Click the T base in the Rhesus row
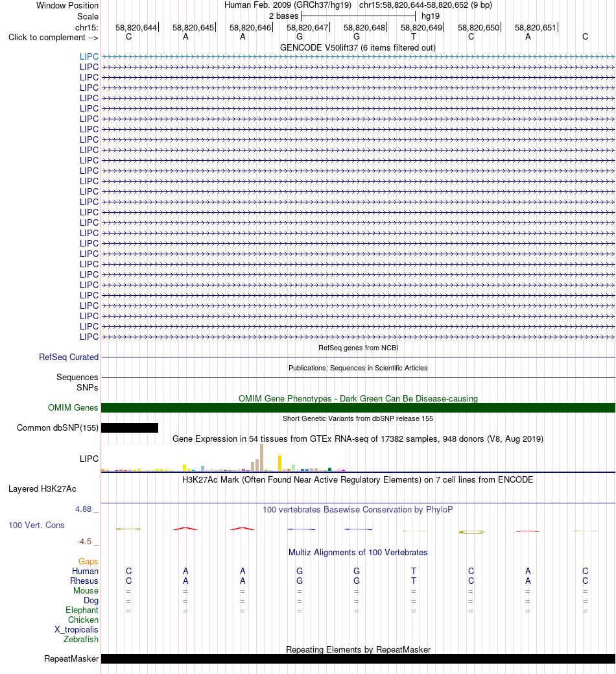616x674 pixels. 414,581
